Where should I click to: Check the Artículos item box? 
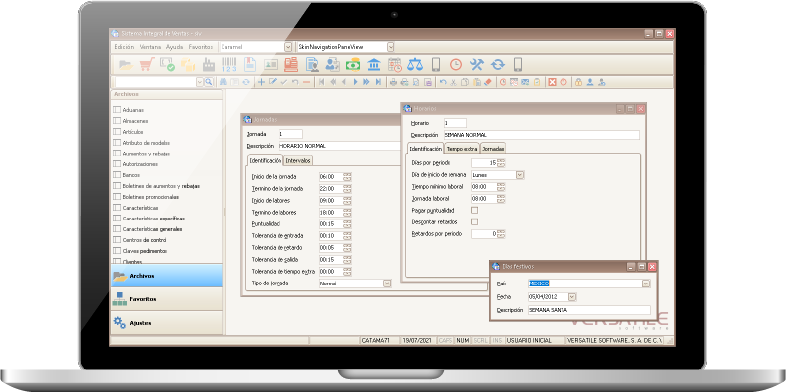pos(117,131)
